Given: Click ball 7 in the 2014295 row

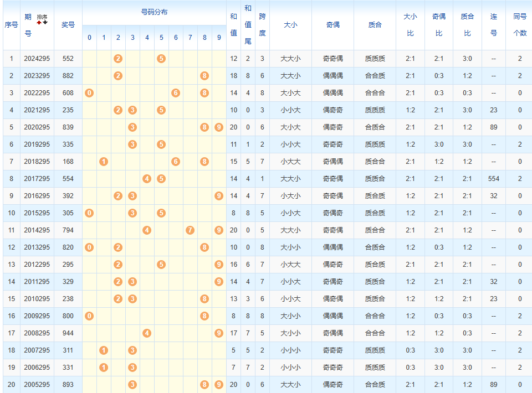Looking at the screenshot, I should (190, 230).
